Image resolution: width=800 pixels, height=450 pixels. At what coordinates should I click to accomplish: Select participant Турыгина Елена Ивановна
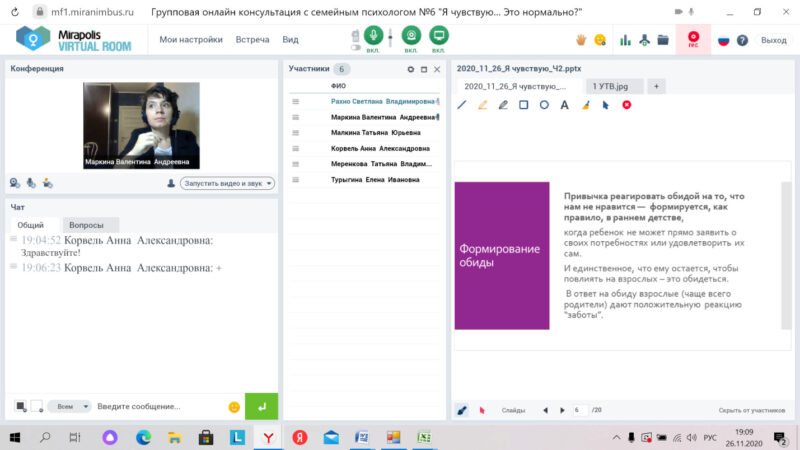point(375,180)
